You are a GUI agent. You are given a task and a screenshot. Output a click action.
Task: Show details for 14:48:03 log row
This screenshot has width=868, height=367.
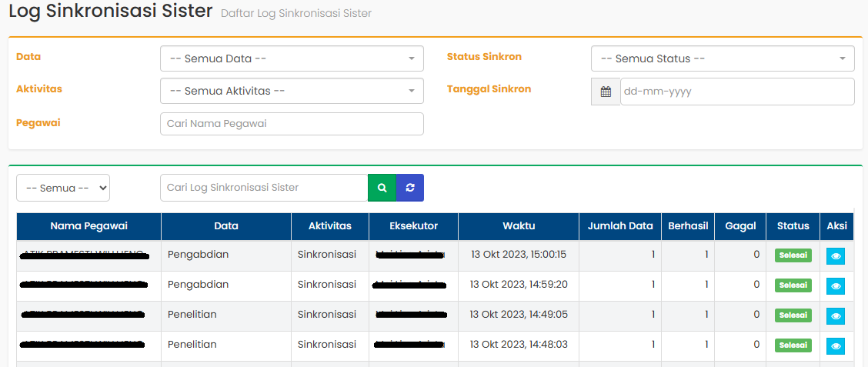(x=836, y=346)
